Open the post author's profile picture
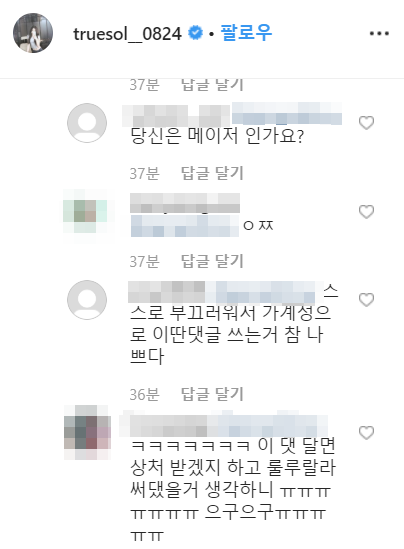Screen dimensions: 404x549 (x=33, y=33)
